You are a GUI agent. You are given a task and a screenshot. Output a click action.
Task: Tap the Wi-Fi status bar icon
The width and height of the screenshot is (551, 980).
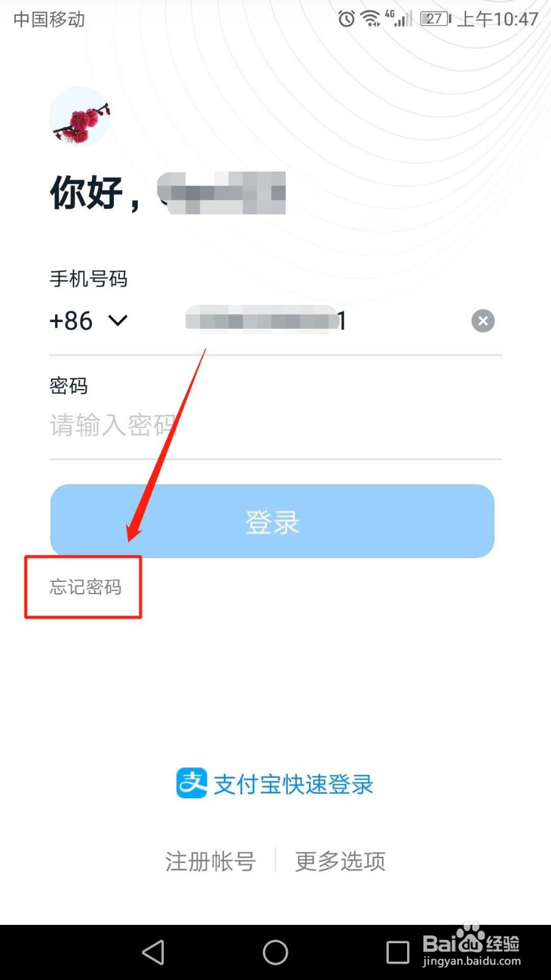pos(370,19)
